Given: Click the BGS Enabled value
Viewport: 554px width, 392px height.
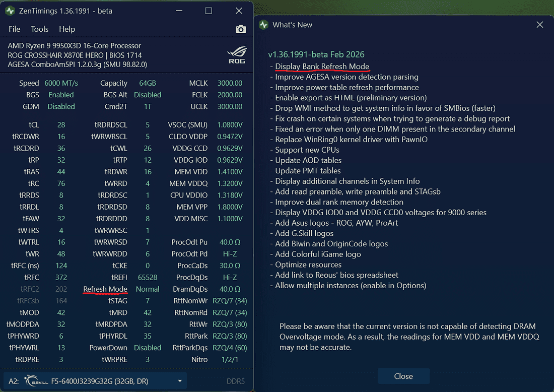Looking at the screenshot, I should point(61,95).
